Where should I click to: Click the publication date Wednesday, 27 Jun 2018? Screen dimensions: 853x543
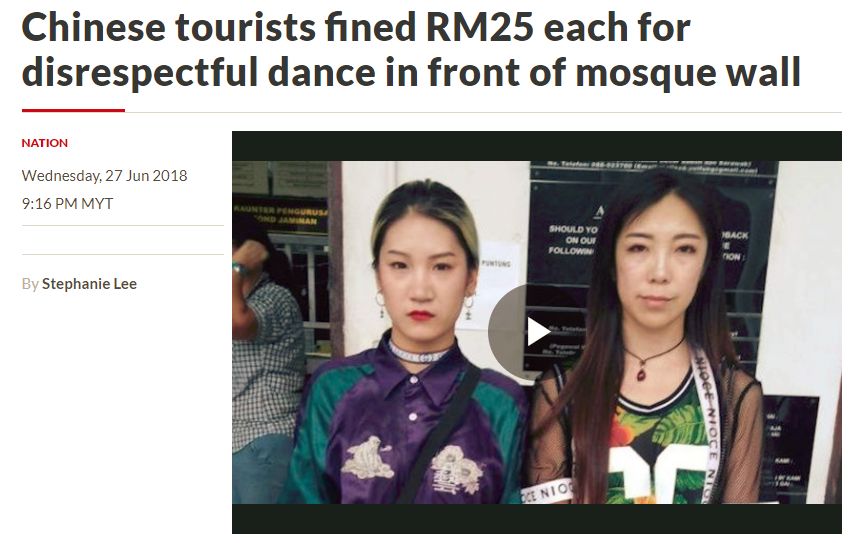(104, 176)
